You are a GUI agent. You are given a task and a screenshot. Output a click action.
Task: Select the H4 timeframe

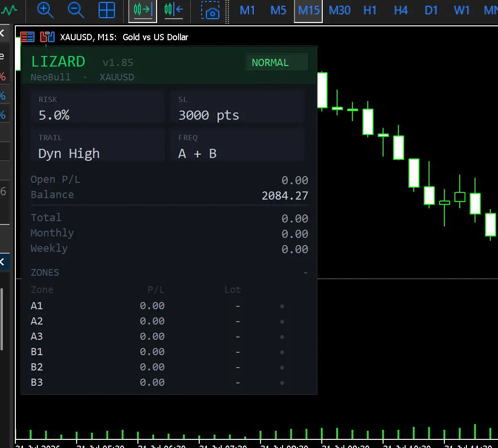coord(401,11)
